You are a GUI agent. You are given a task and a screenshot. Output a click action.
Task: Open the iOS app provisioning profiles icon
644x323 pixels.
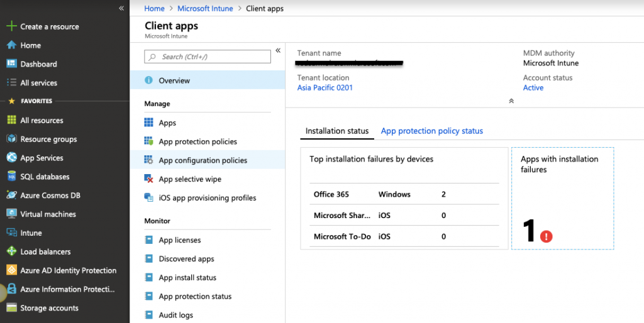(149, 198)
